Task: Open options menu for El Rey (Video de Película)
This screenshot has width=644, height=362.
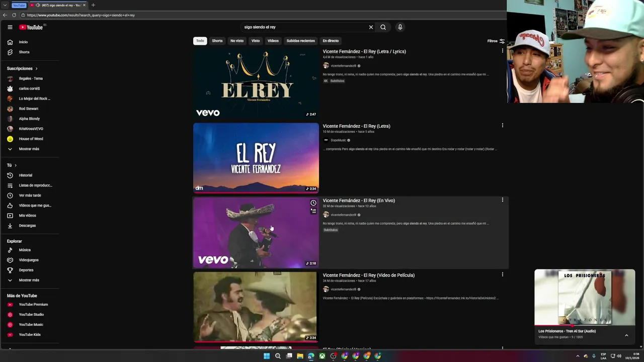Action: [502, 275]
